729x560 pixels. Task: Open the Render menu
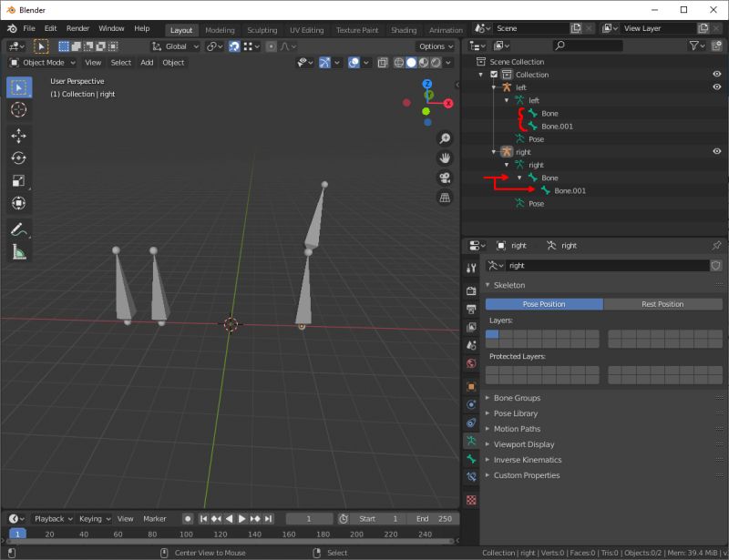pyautogui.click(x=77, y=28)
